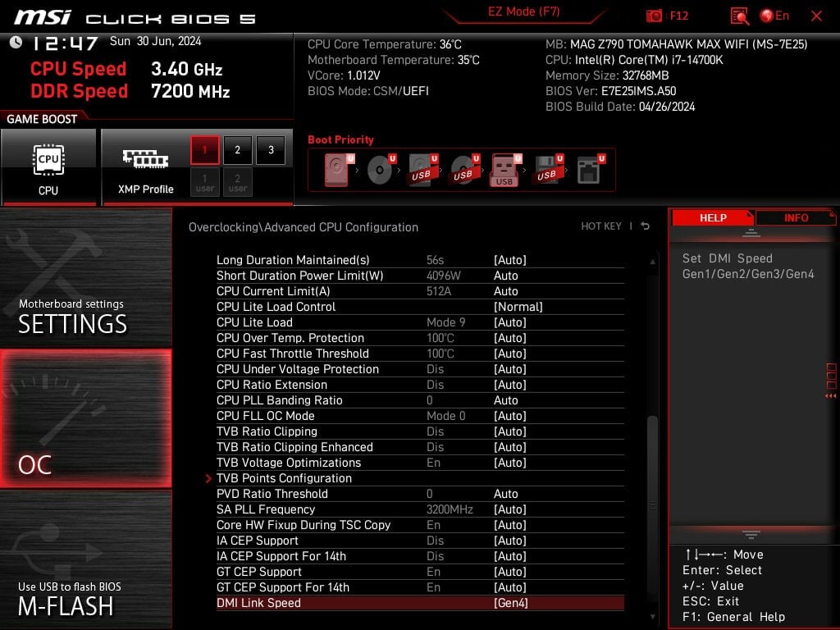
Task: Switch to the INFO tab
Action: pos(796,218)
